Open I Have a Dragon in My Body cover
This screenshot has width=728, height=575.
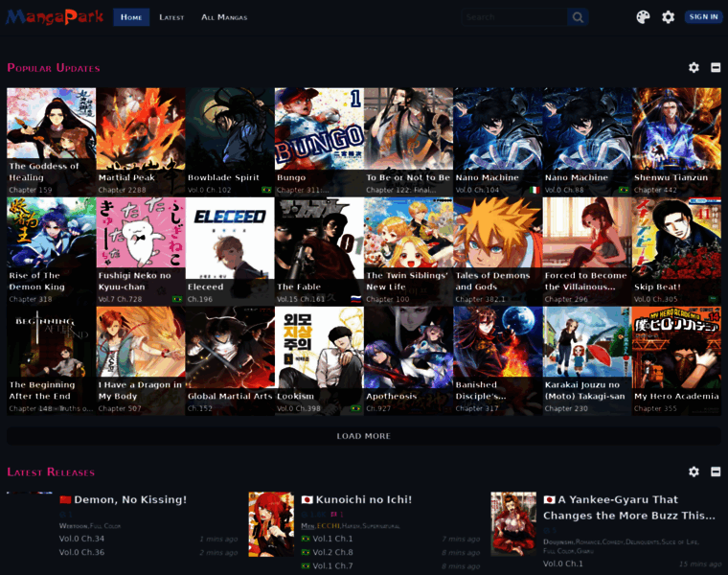141,360
